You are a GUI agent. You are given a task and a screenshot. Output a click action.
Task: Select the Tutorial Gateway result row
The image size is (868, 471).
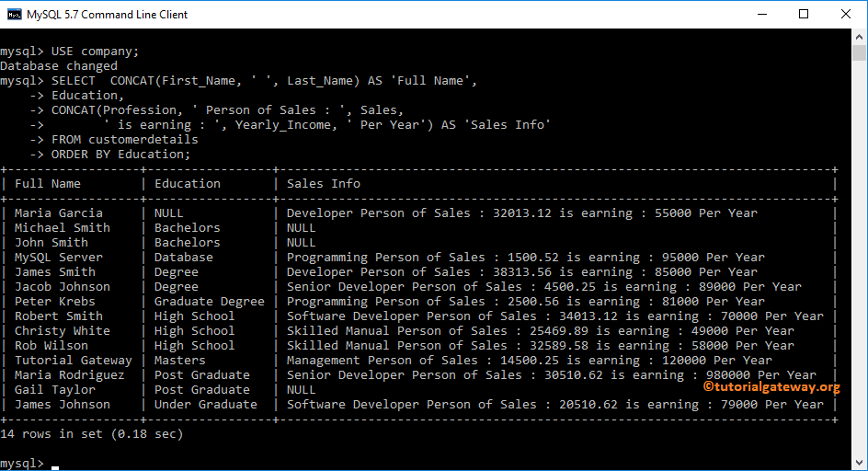point(74,361)
